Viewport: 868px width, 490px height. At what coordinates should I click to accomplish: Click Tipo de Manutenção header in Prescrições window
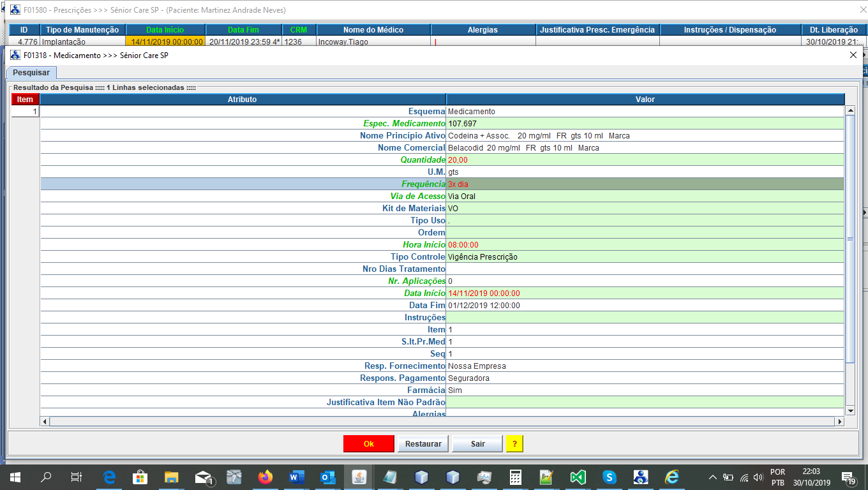pyautogui.click(x=82, y=30)
